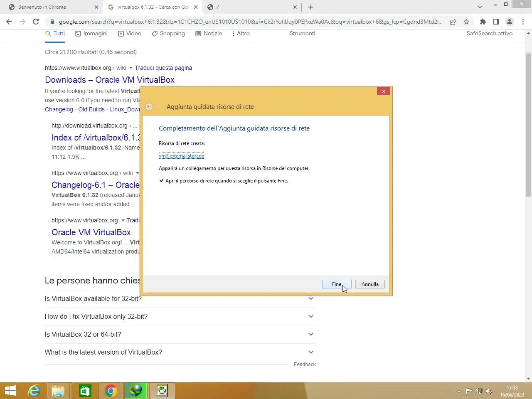Click the page vertical scrollbar thumb
The image size is (532, 399).
click(x=528, y=125)
